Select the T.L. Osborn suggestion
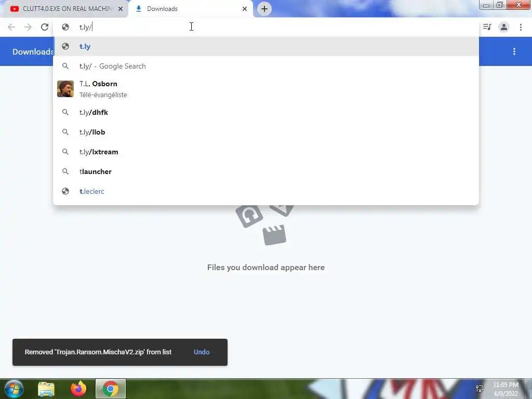Image resolution: width=532 pixels, height=399 pixels. pyautogui.click(x=266, y=89)
